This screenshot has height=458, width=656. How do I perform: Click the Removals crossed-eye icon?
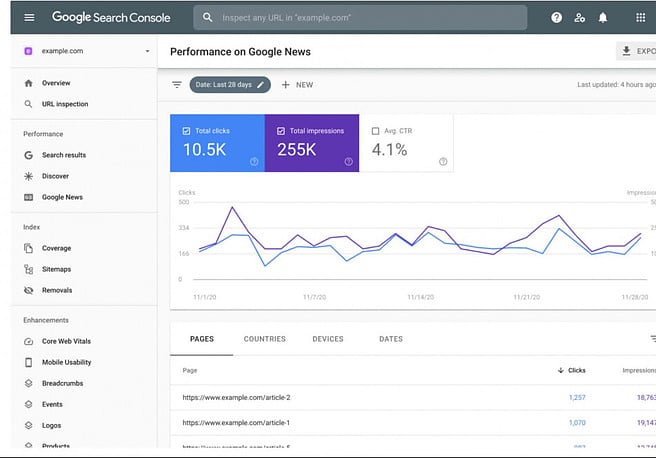pyautogui.click(x=28, y=290)
